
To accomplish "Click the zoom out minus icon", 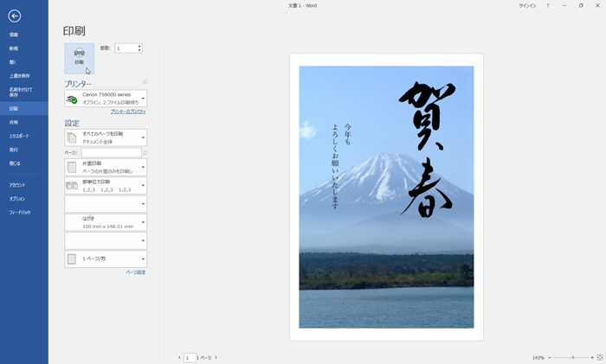I will pyautogui.click(x=551, y=357).
